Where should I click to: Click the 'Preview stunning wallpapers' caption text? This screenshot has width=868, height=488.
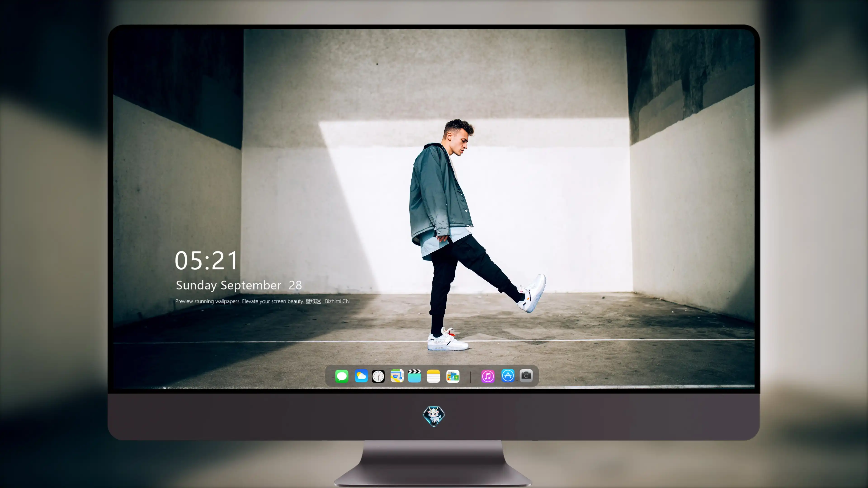262,301
